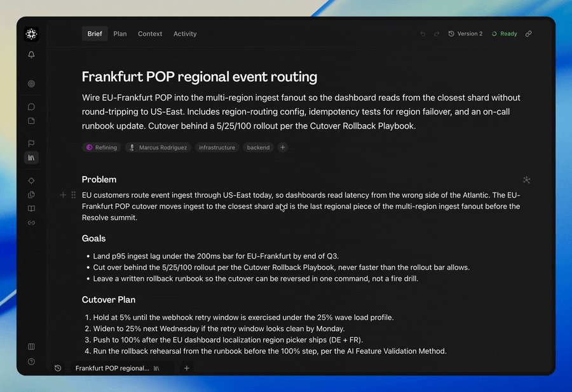Click the flag icon in the sidebar
The height and width of the screenshot is (392, 572).
[x=31, y=144]
